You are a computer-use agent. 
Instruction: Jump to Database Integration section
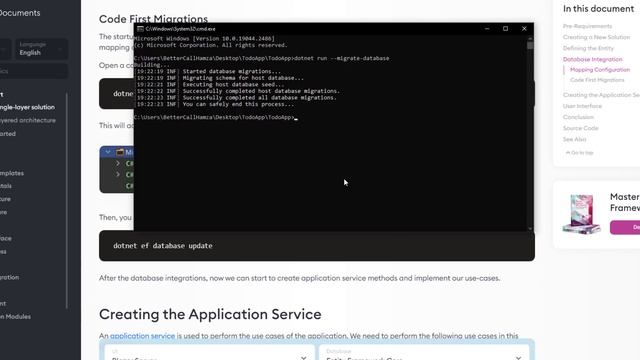pyautogui.click(x=593, y=59)
